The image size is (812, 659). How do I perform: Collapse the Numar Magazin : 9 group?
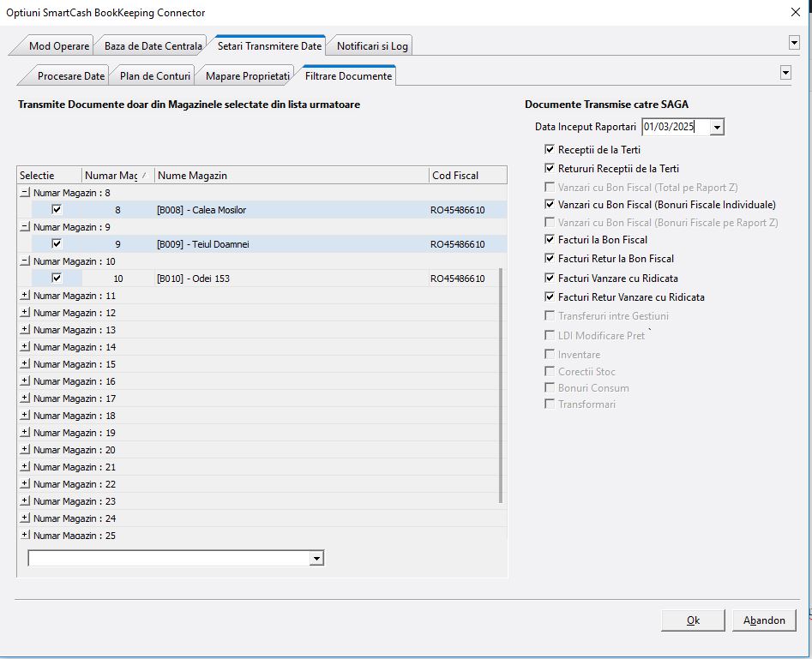pyautogui.click(x=24, y=227)
